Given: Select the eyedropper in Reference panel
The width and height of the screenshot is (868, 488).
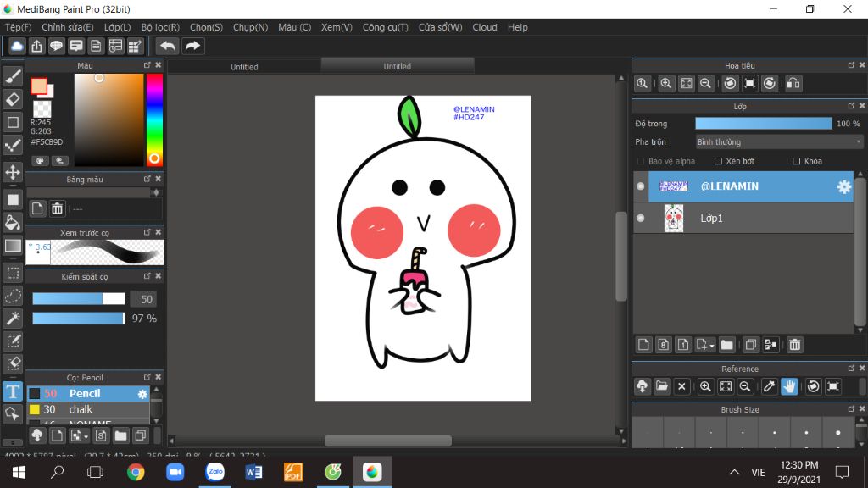Looking at the screenshot, I should coord(769,386).
